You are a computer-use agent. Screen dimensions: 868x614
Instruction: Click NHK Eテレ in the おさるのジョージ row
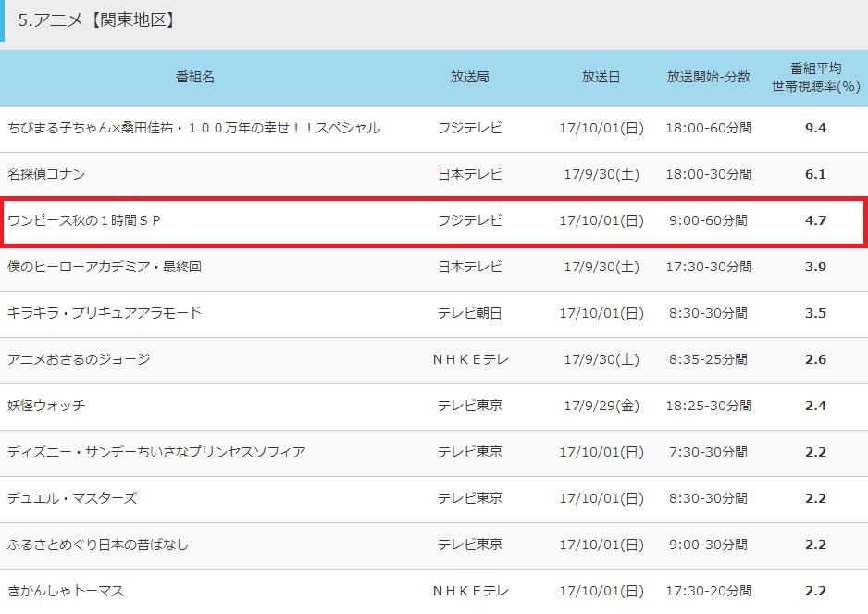click(470, 359)
